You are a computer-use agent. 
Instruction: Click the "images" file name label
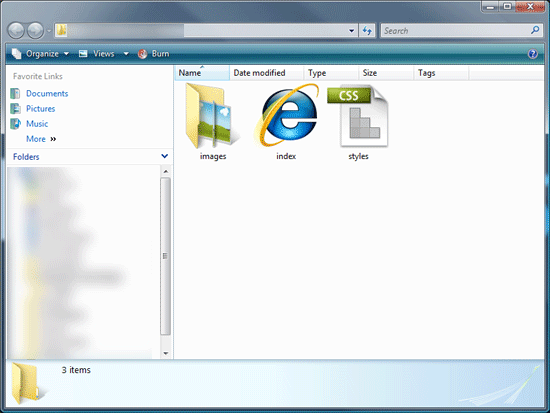[x=213, y=156]
